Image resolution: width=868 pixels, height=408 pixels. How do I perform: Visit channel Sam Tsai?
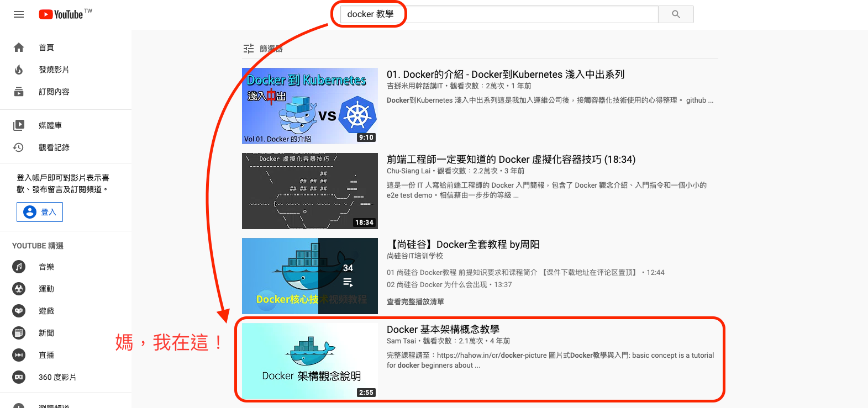[402, 341]
